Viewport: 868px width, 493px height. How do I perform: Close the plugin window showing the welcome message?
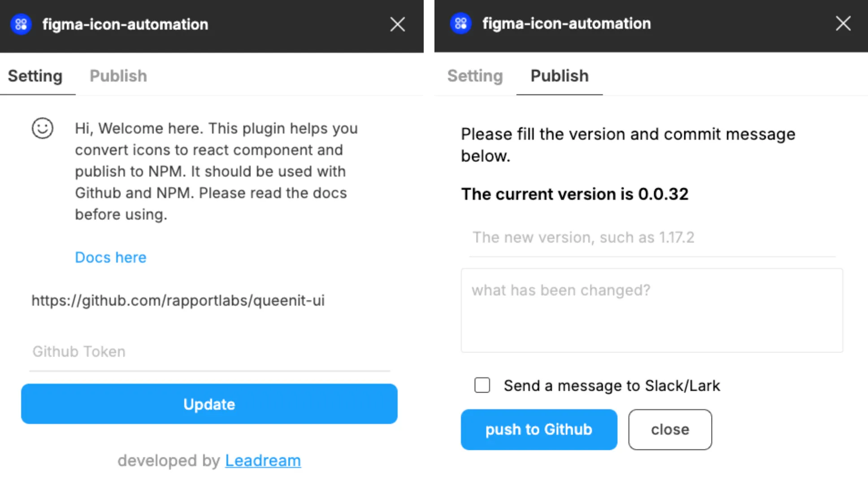(397, 24)
